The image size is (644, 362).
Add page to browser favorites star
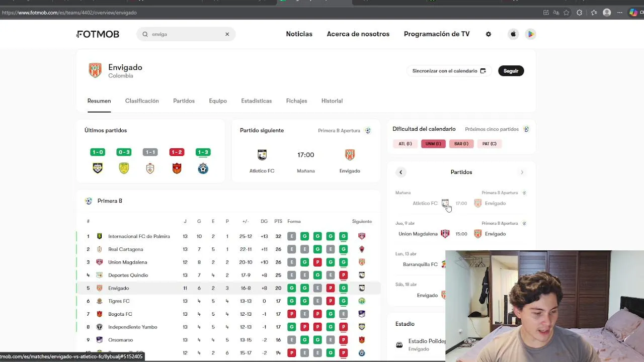click(x=567, y=13)
